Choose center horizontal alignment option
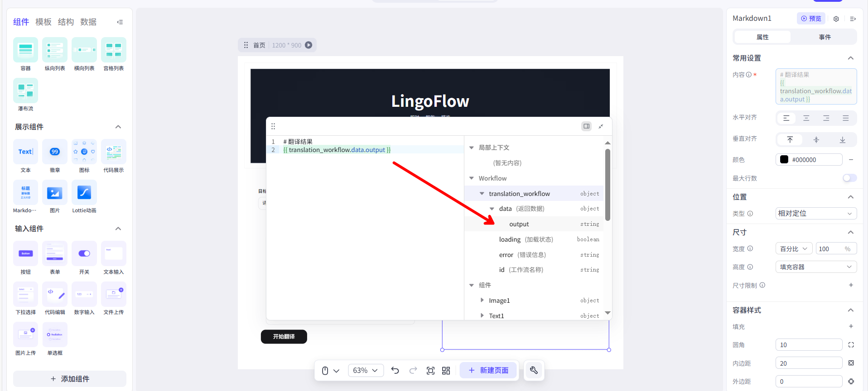The height and width of the screenshot is (391, 868). point(806,118)
